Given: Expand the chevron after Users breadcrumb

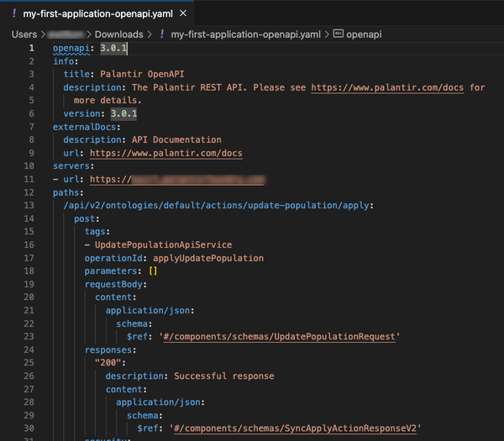Looking at the screenshot, I should click(43, 34).
